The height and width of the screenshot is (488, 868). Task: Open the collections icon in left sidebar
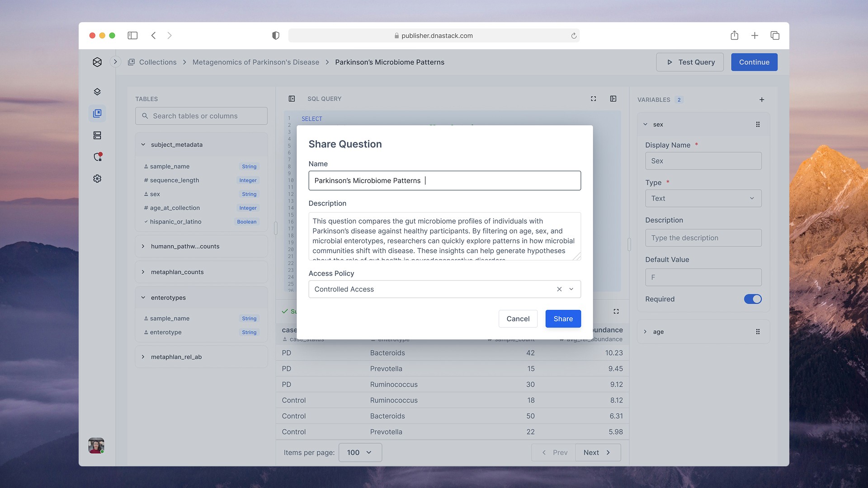(x=97, y=113)
